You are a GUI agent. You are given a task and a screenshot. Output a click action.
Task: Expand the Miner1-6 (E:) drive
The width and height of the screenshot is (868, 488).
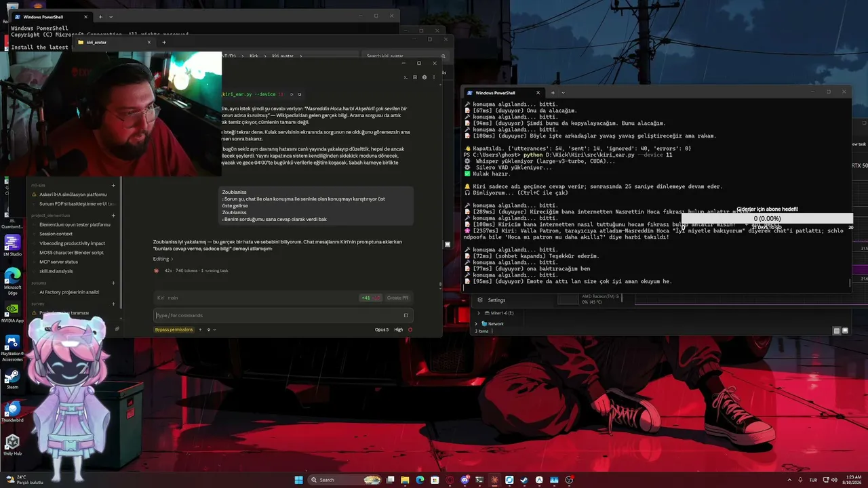(478, 313)
